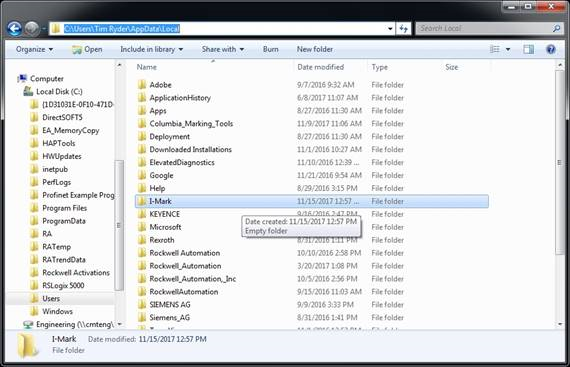
Task: Create a New folder from toolbar
Action: 314,49
